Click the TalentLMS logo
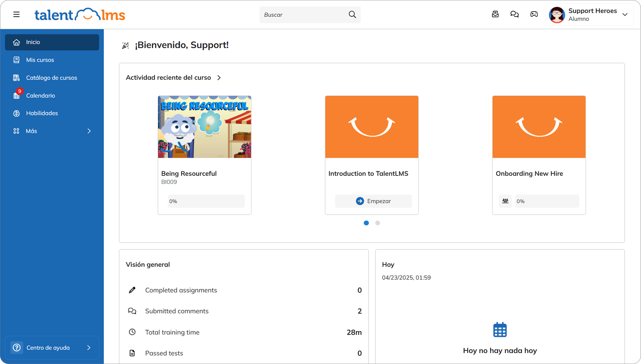Screen dimensions: 641x364 click(x=80, y=14)
